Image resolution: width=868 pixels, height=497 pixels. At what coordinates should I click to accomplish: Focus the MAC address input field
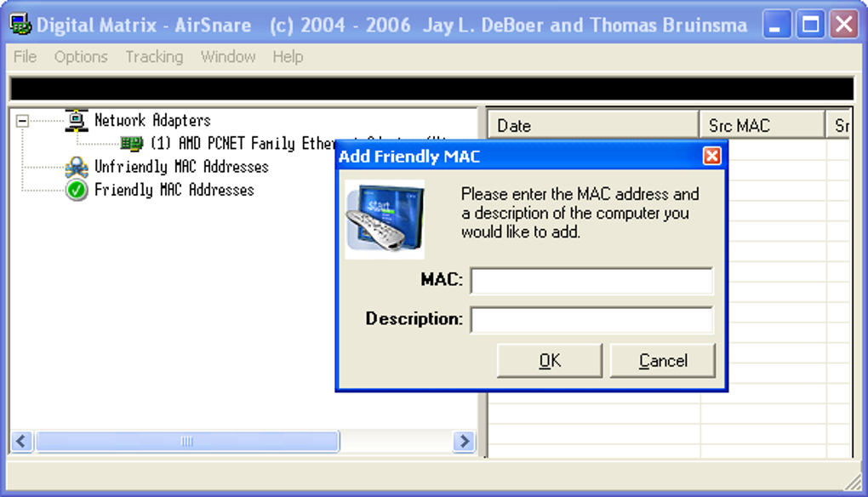coord(591,281)
